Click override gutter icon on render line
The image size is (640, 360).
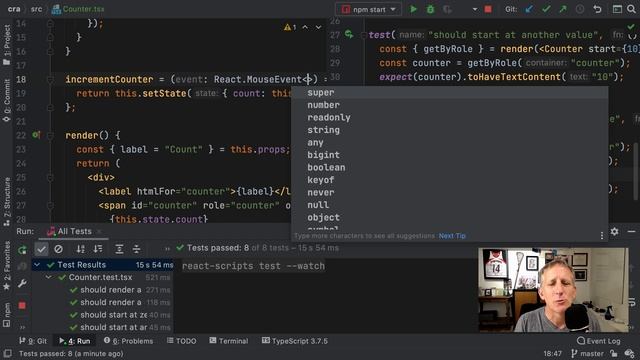pyautogui.click(x=36, y=135)
